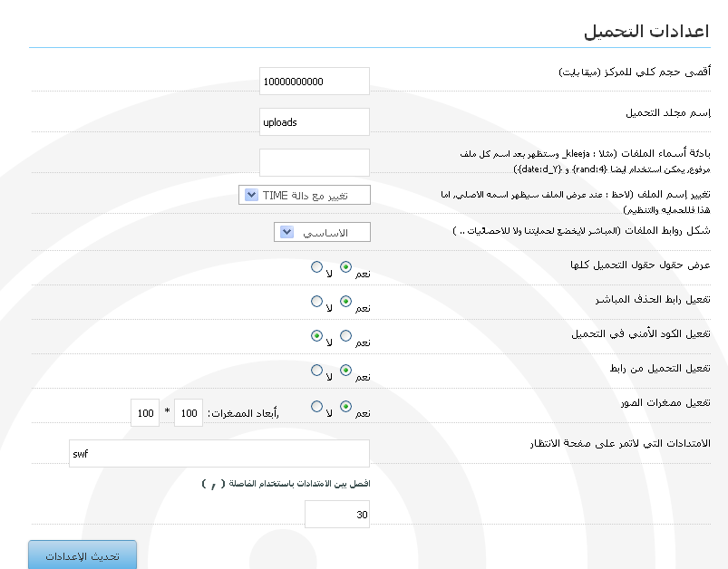728x569 pixels.
Task: Set تفعيل التحميل من رابط to لا
Action: (x=315, y=371)
